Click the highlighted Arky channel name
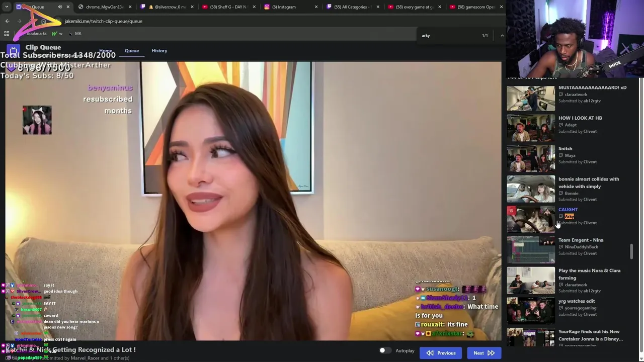This screenshot has height=362, width=644. pos(569,216)
